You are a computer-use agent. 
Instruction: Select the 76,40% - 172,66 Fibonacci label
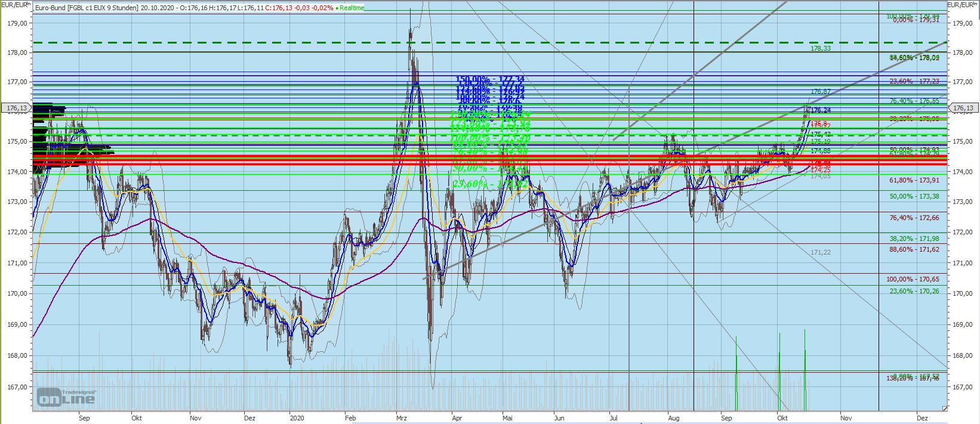coord(914,218)
